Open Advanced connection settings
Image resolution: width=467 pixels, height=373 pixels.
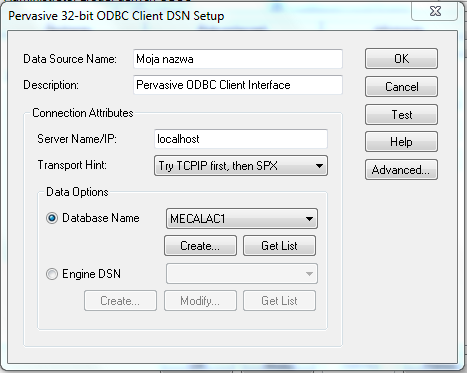pos(401,170)
